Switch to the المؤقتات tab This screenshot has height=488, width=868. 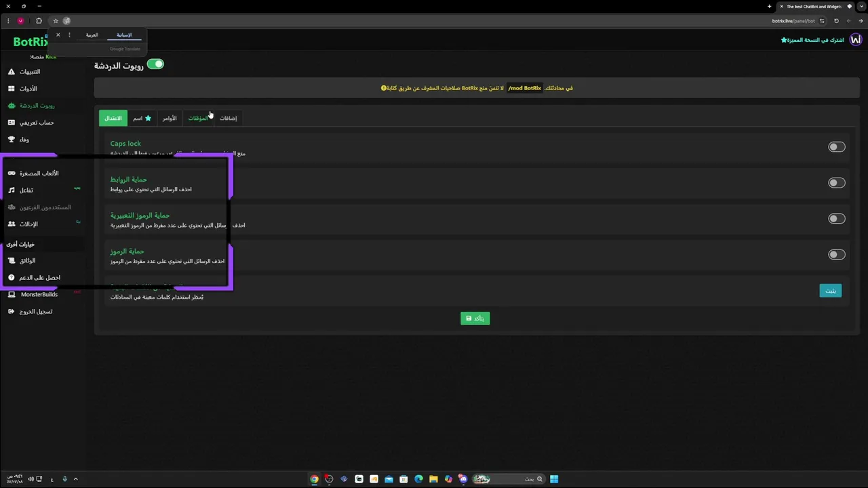click(198, 118)
